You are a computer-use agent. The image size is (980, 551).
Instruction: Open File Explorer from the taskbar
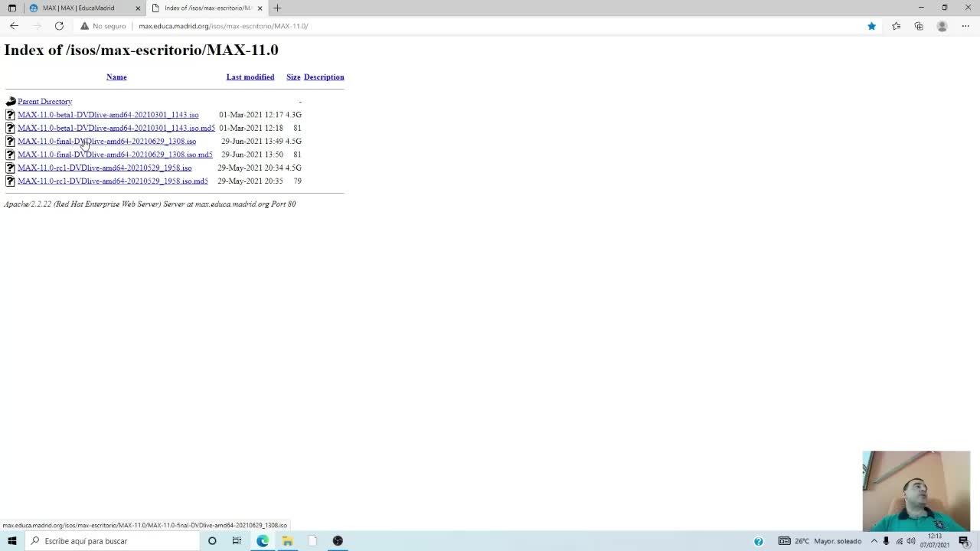tap(287, 541)
